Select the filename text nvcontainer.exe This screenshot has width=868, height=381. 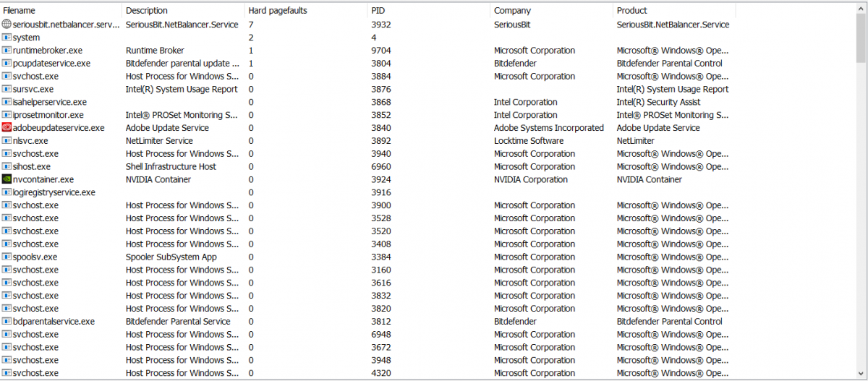pos(43,179)
